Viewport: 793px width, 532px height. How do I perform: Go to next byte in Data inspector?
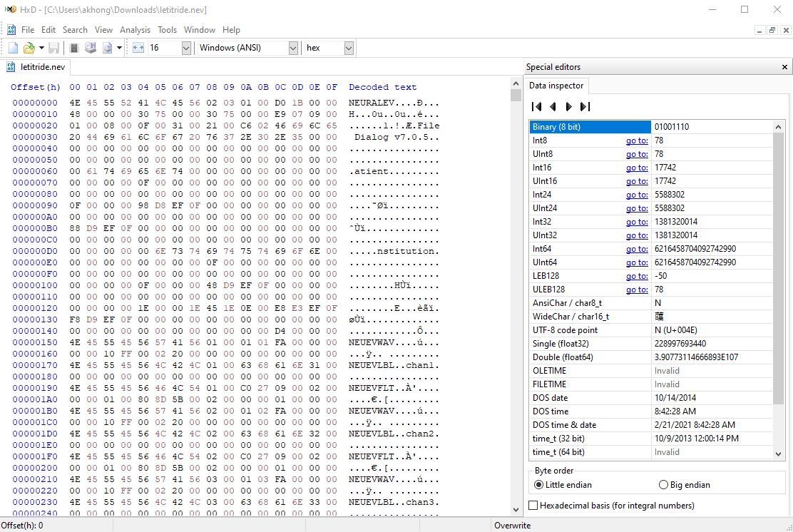[568, 107]
